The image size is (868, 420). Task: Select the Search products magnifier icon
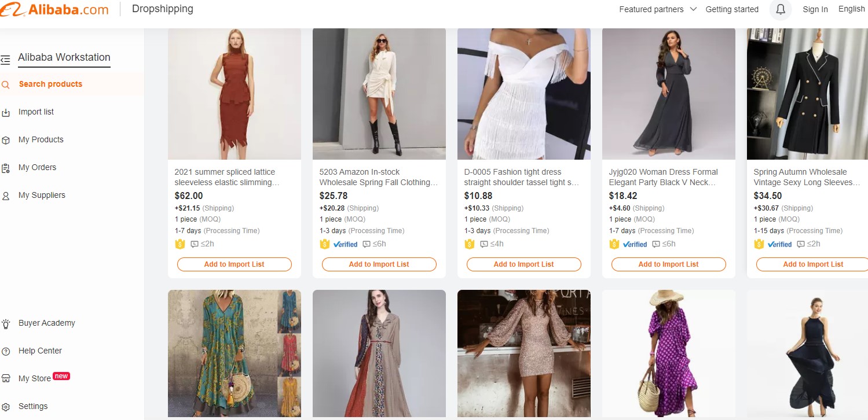click(6, 84)
